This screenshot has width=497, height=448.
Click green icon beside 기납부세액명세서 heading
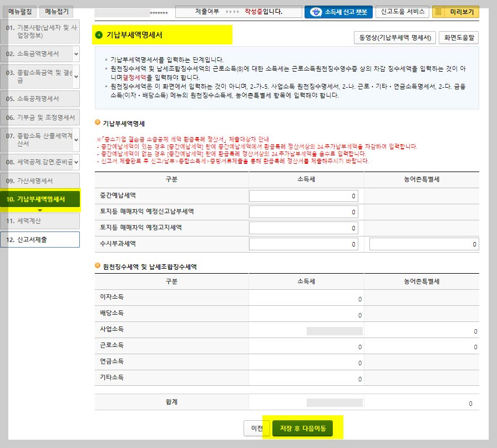pyautogui.click(x=99, y=35)
